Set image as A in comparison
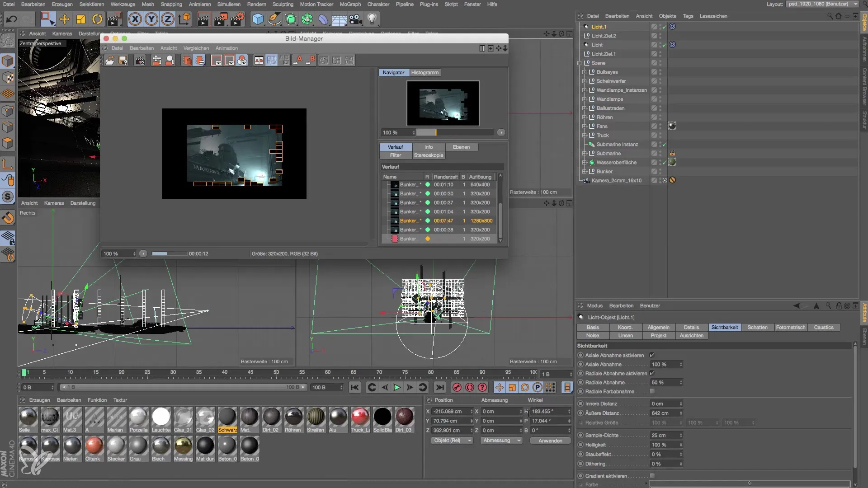 [x=297, y=60]
